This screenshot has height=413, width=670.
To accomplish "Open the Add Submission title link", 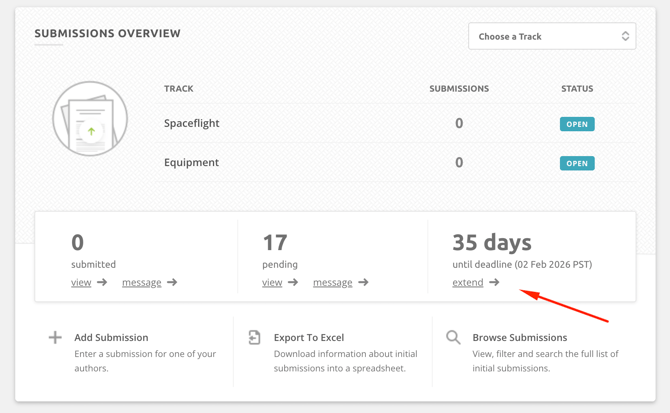I will click(x=111, y=338).
